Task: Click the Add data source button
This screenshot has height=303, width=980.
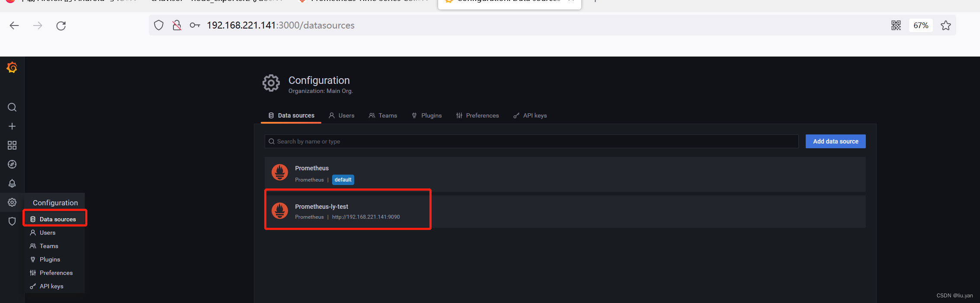Action: coord(836,141)
